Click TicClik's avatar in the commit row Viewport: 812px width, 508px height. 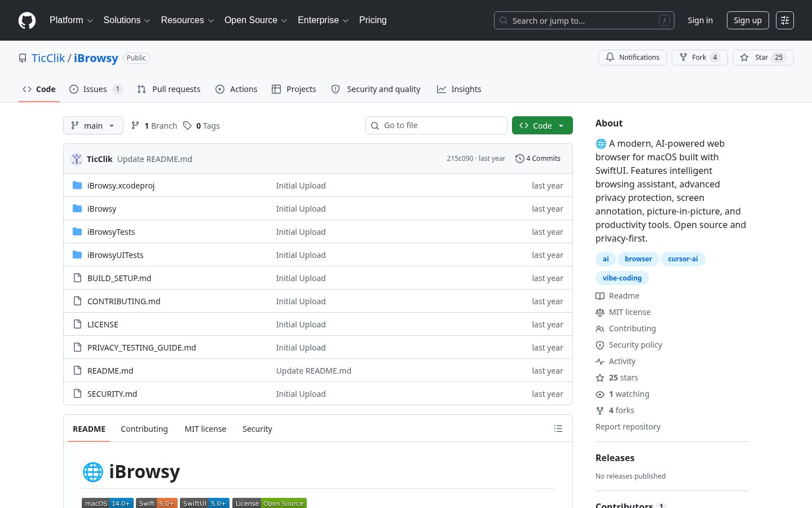coord(77,159)
